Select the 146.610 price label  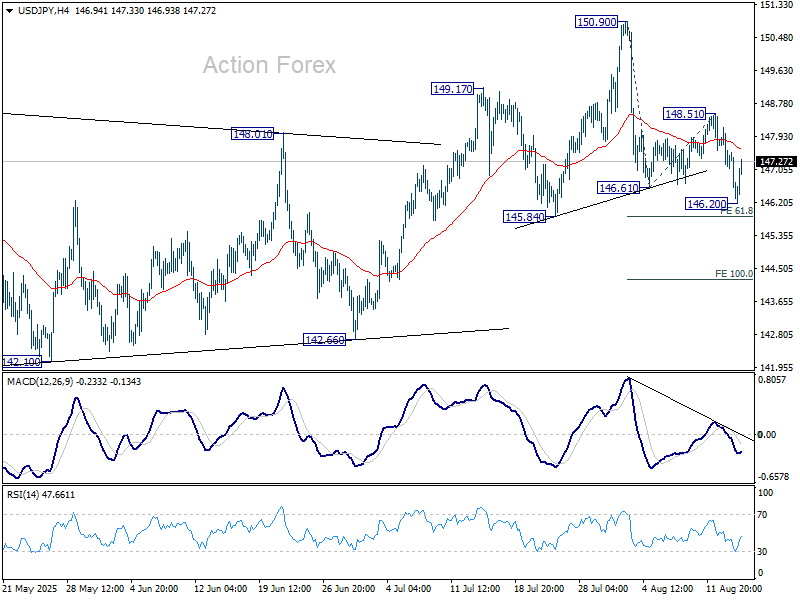click(x=618, y=188)
